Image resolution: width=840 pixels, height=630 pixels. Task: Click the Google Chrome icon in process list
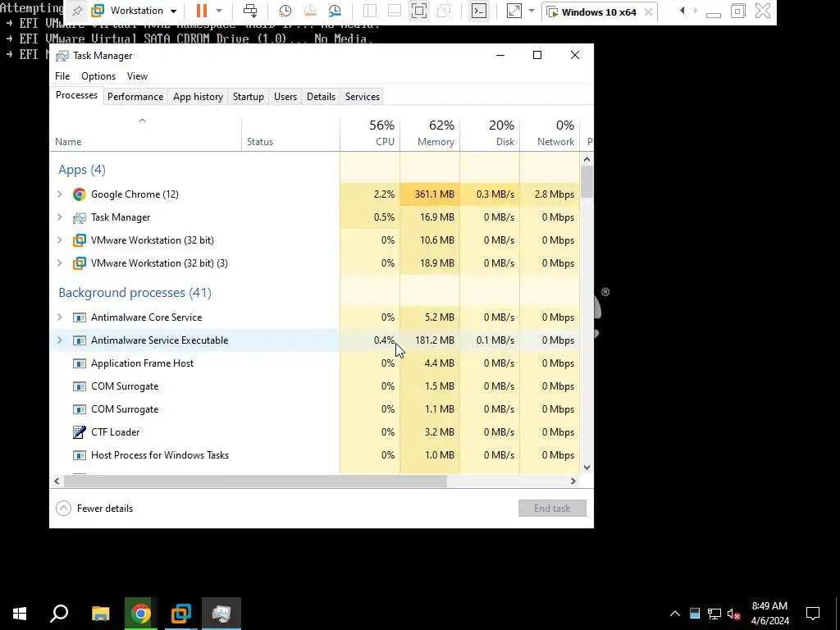[x=80, y=194]
